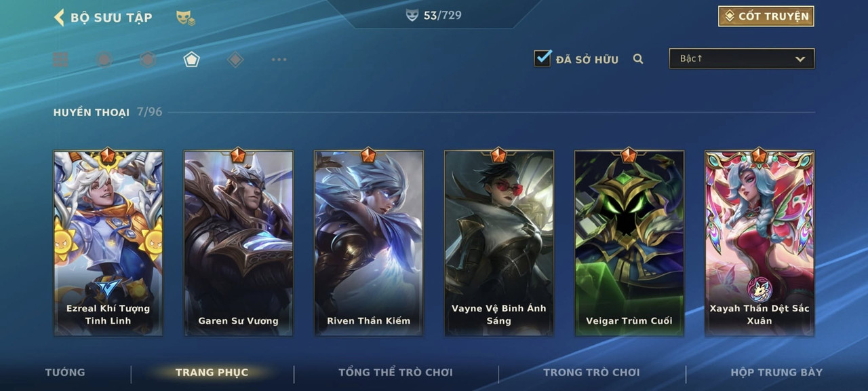Click the Cốt Truyện button

[x=766, y=16]
